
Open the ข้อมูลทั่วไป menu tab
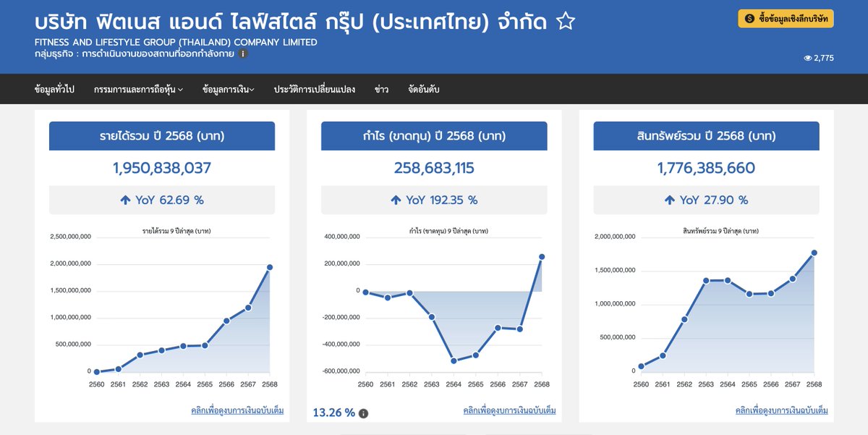coord(54,90)
